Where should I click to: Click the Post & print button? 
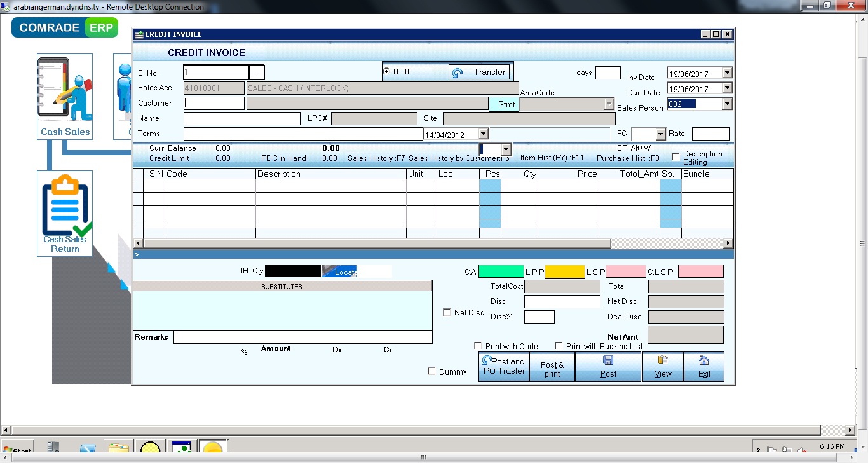(552, 366)
